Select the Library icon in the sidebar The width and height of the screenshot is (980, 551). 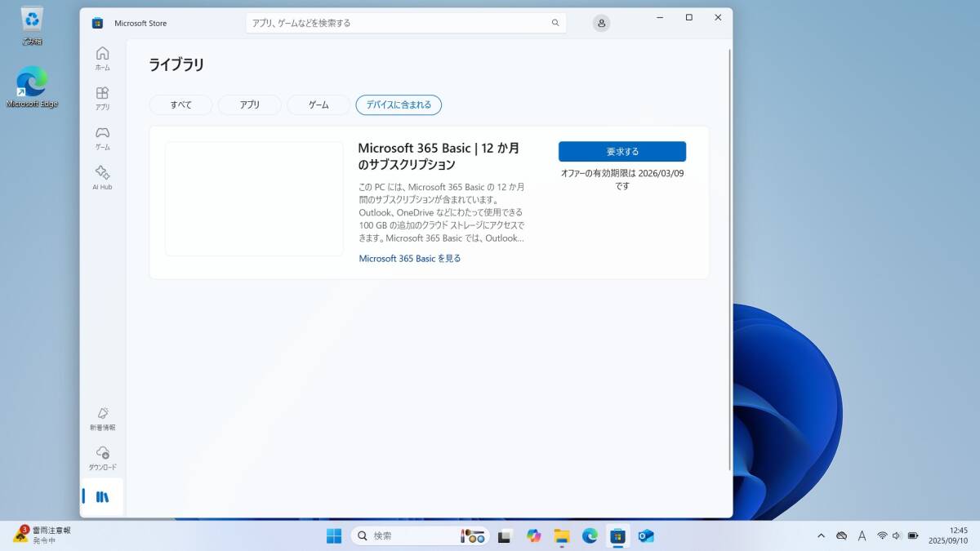102,496
